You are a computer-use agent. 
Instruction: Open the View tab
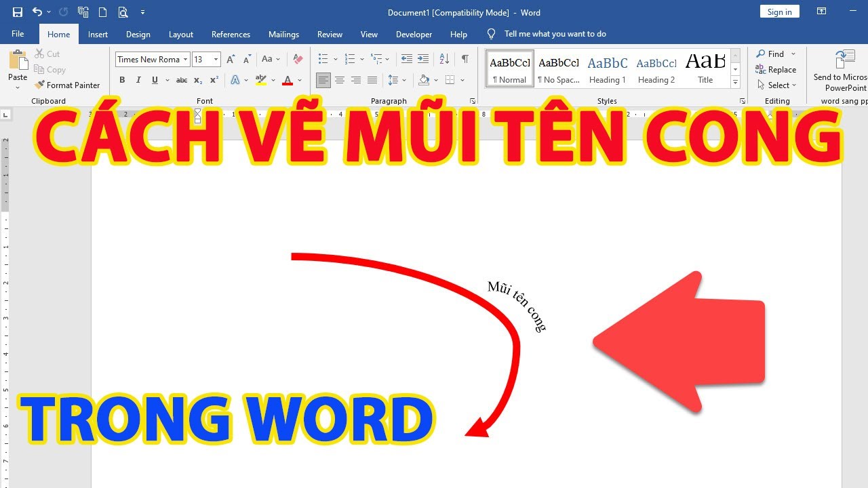(x=369, y=34)
